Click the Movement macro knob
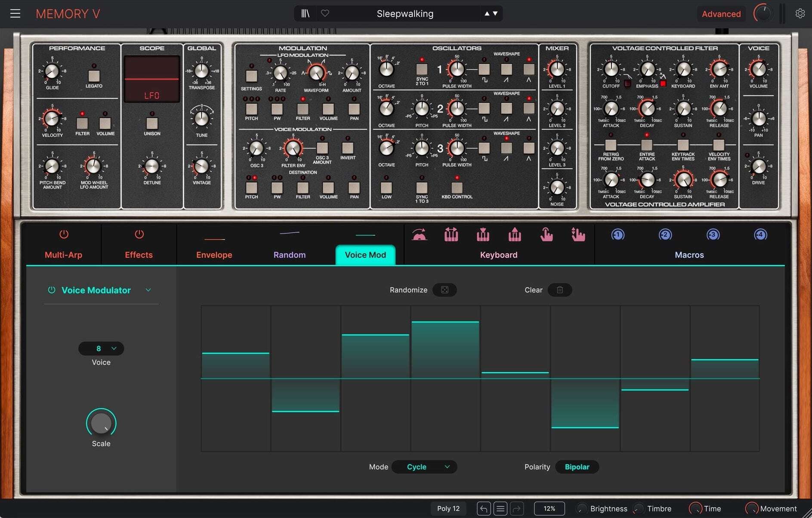The height and width of the screenshot is (518, 812). click(x=752, y=509)
